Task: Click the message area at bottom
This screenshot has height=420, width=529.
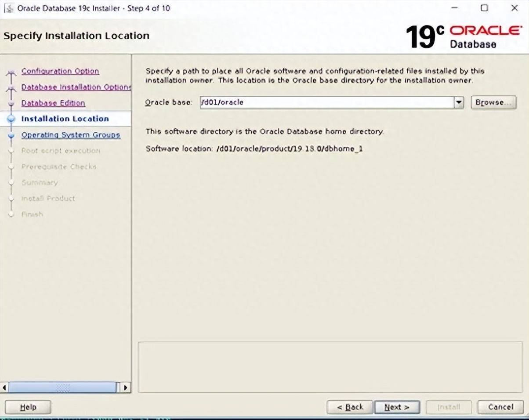Action: [330, 367]
